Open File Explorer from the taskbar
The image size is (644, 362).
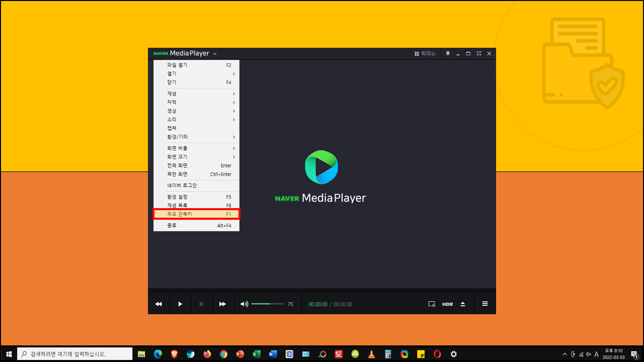pos(141,354)
